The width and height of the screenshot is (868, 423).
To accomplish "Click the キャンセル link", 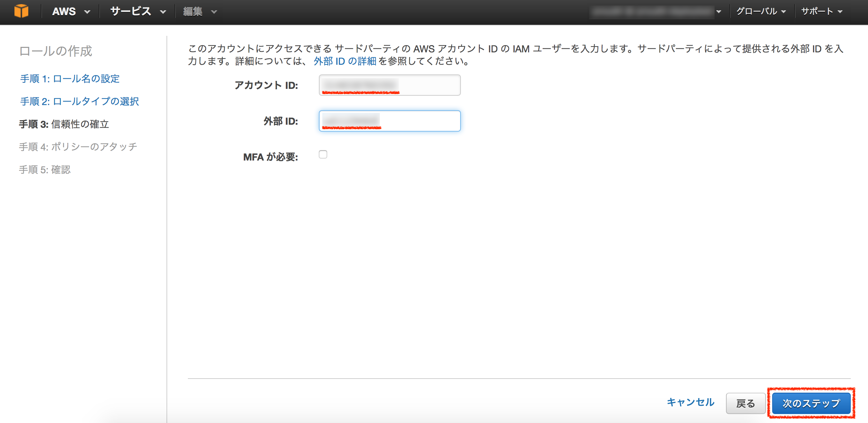I will (690, 402).
